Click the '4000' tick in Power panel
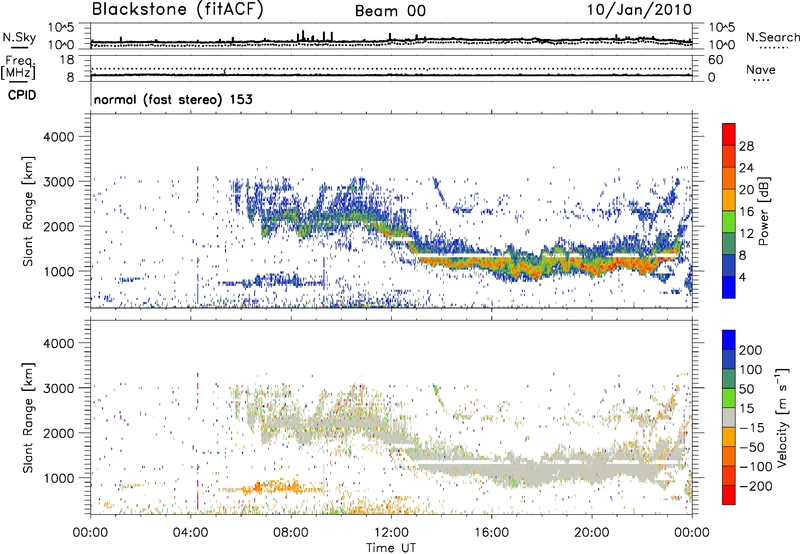This screenshot has height=554, width=800. click(59, 137)
